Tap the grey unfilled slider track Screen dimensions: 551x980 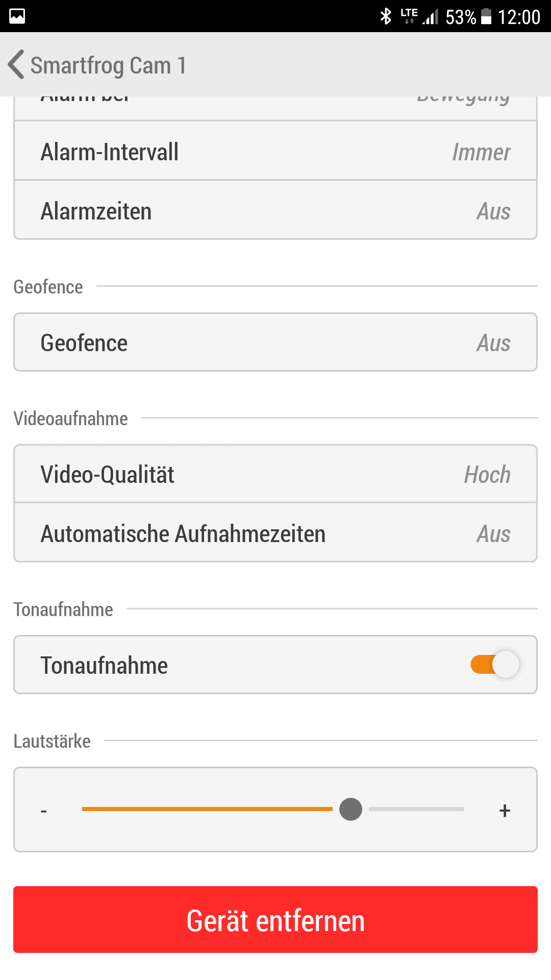416,809
